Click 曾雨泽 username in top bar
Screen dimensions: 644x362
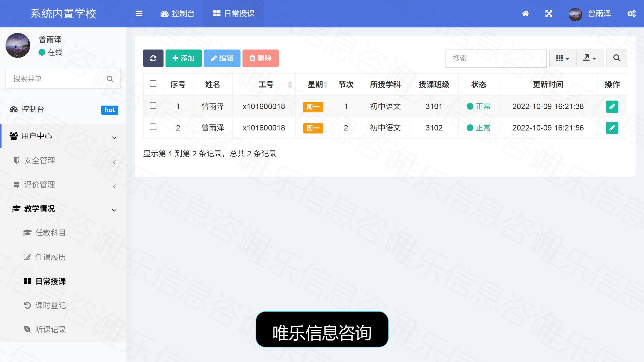[x=599, y=14]
